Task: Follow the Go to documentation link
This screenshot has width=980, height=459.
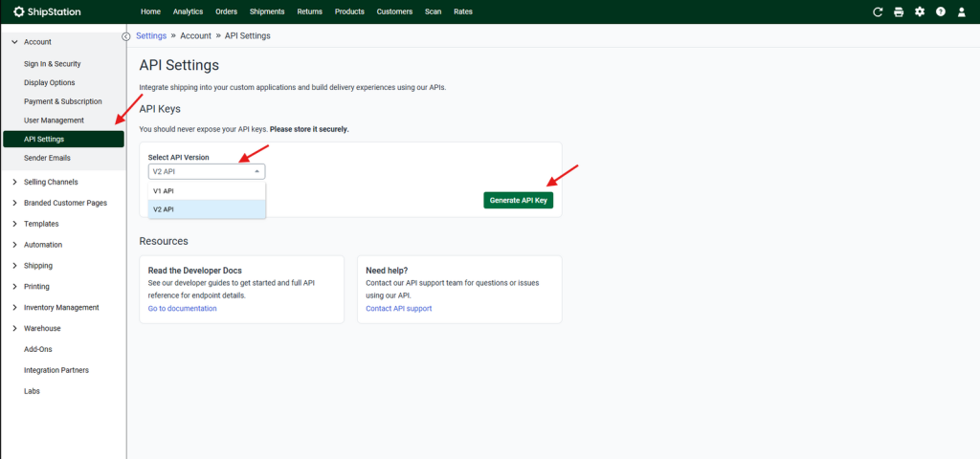Action: [183, 309]
